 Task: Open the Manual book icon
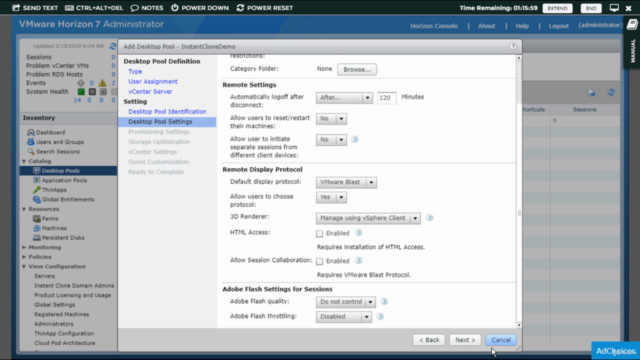632,25
